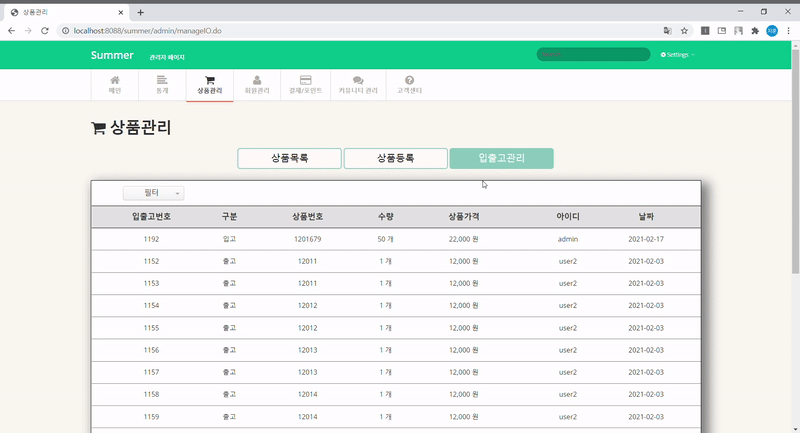Viewport: 800px width, 433px height.
Task: Click the 날짜 column header
Action: point(646,217)
